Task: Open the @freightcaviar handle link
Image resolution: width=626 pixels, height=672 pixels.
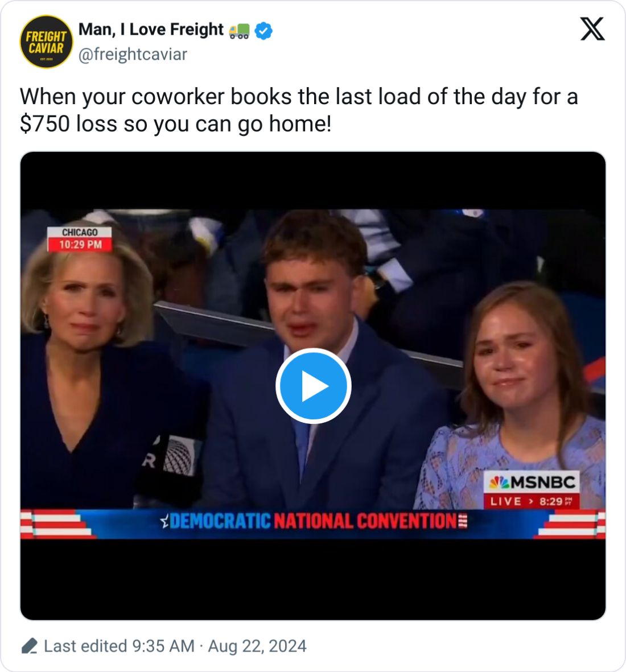Action: coord(133,55)
